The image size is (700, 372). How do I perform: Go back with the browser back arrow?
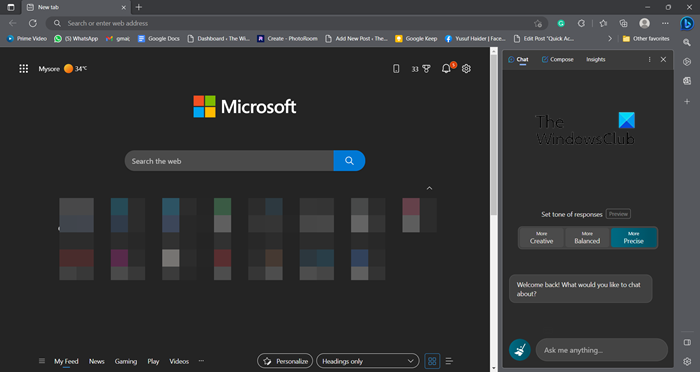[12, 23]
